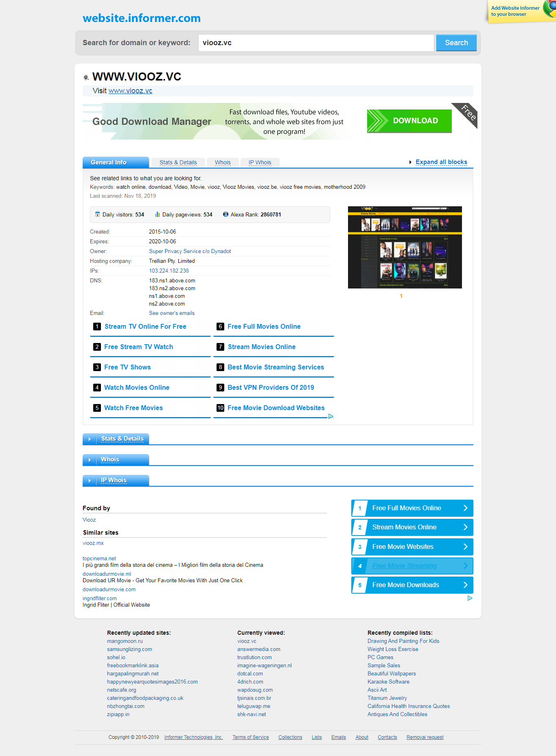The image size is (556, 756).
Task: Open answermedia.com in currently viewed
Action: (x=259, y=649)
